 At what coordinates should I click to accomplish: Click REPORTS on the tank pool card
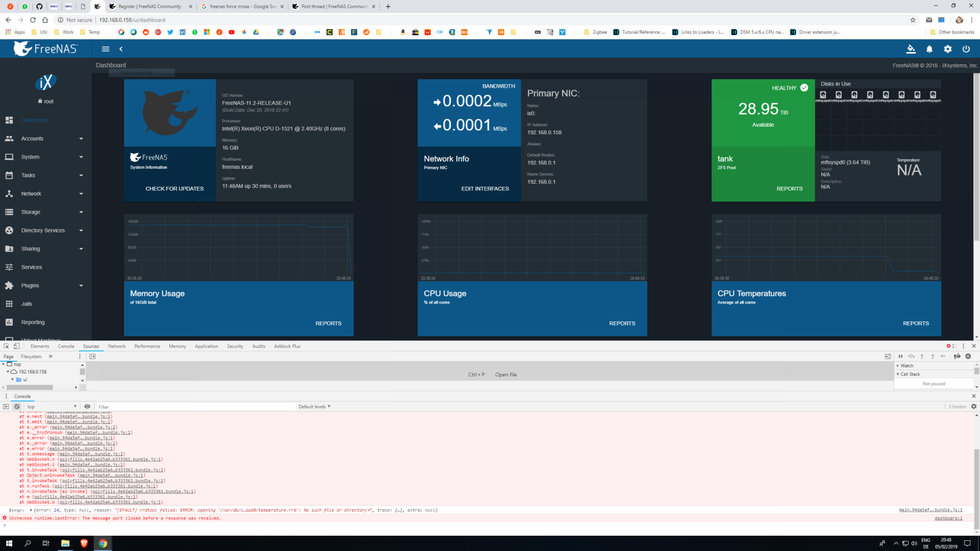(x=790, y=189)
